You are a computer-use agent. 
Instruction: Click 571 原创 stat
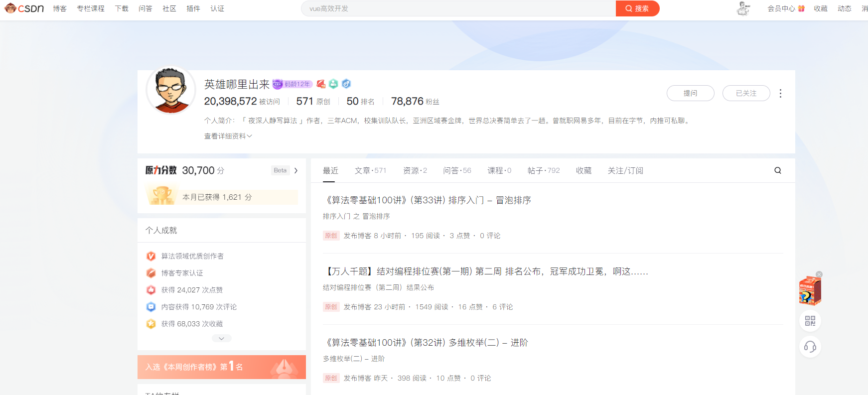click(x=313, y=101)
